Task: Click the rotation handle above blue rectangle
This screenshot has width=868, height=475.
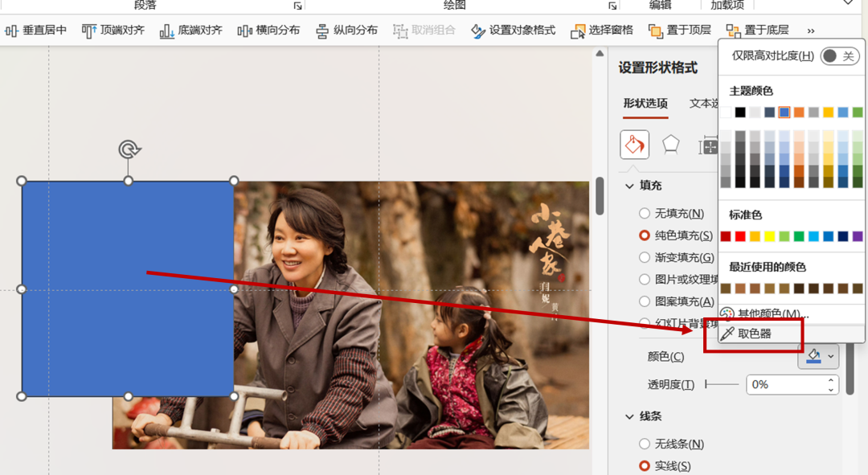Action: [129, 149]
